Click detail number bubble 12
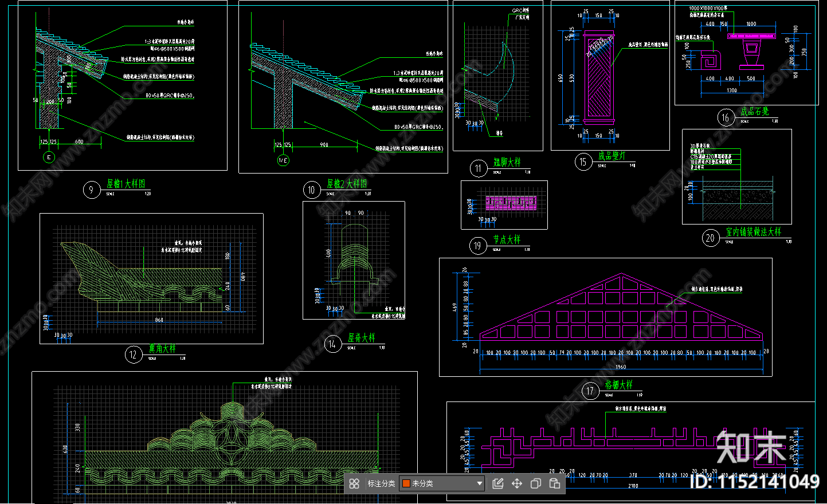The image size is (827, 504). point(134,355)
